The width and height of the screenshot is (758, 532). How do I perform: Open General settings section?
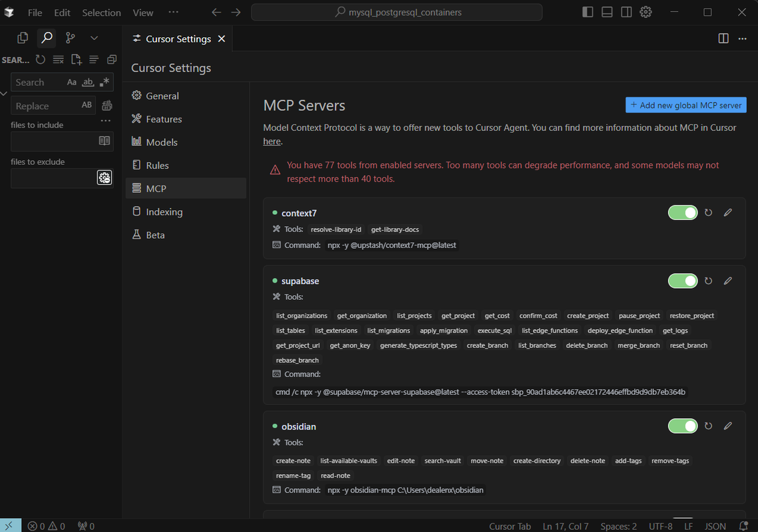pyautogui.click(x=186, y=96)
